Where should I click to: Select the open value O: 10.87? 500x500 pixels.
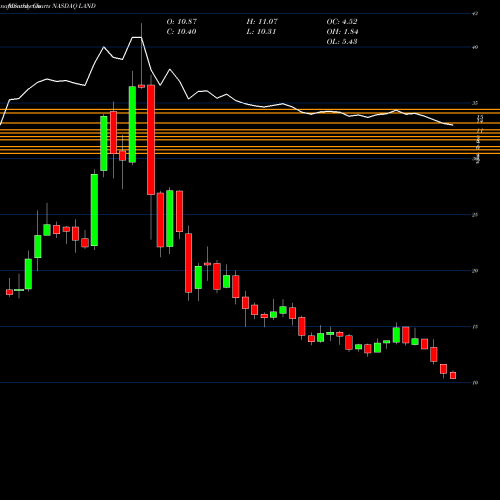point(182,22)
